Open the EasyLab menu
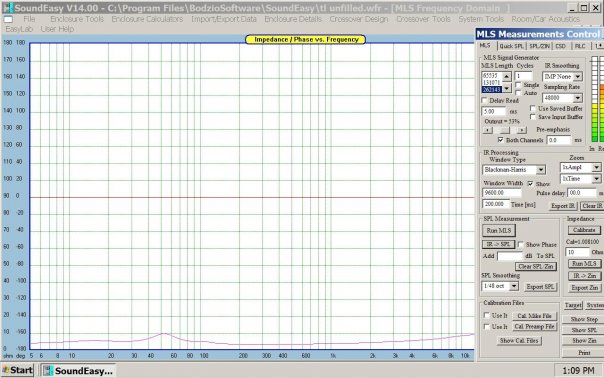 (x=19, y=29)
